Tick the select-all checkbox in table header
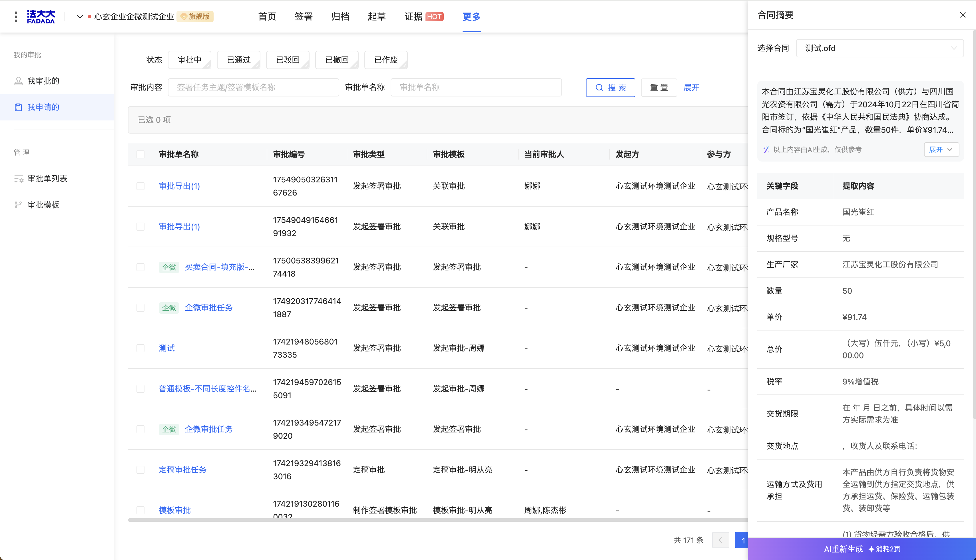This screenshot has height=560, width=976. (x=140, y=155)
